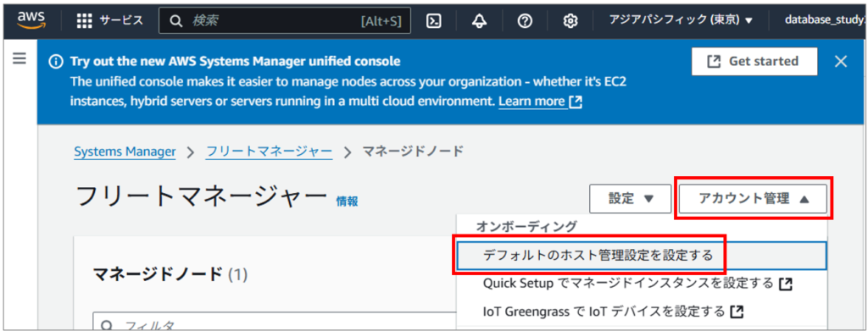868x331 pixels.
Task: Open the help question-mark icon
Action: point(525,21)
